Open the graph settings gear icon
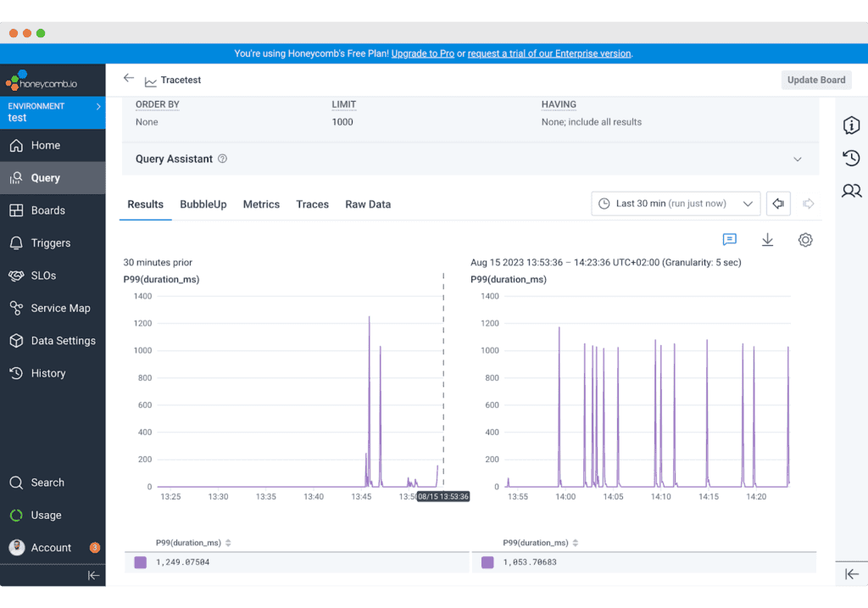Viewport: 868px width, 608px height. [x=805, y=240]
